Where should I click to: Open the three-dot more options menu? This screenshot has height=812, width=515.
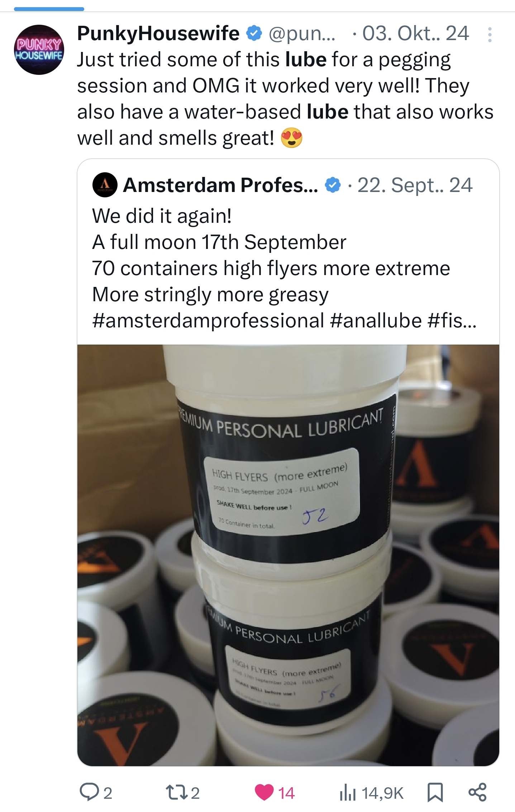490,35
